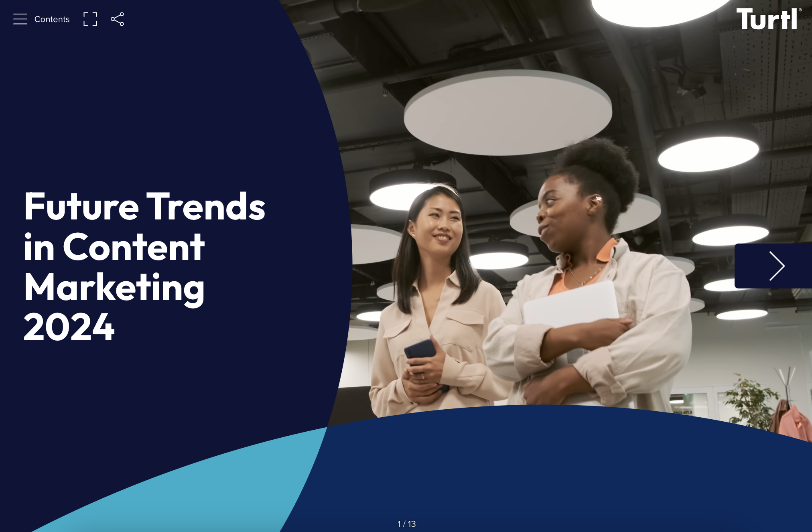Image resolution: width=812 pixels, height=532 pixels.
Task: Click the "2024" text in title
Action: pos(69,327)
